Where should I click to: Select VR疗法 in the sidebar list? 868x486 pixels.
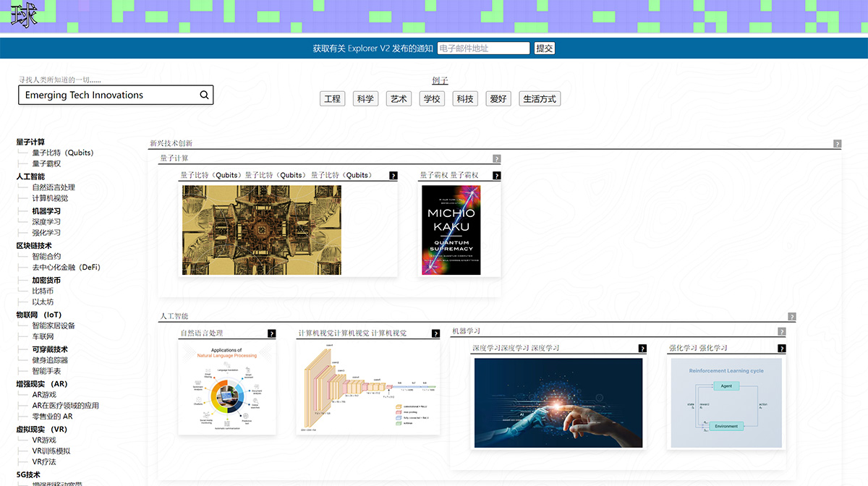42,462
